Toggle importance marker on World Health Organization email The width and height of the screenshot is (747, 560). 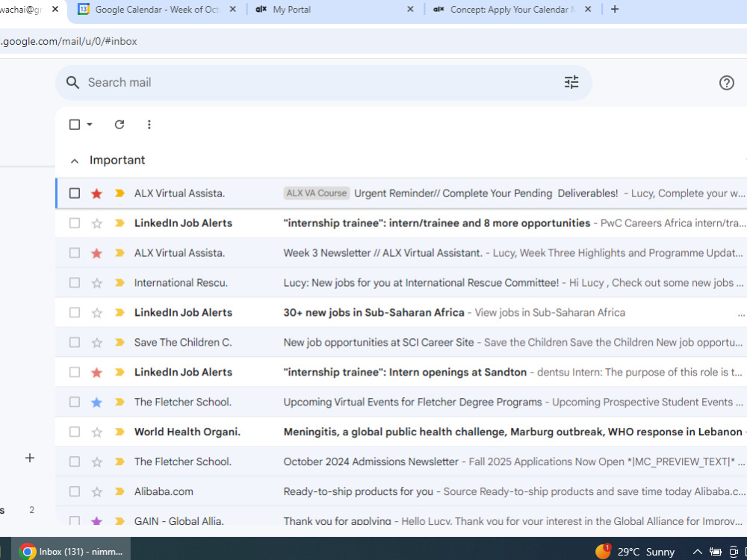coord(120,432)
